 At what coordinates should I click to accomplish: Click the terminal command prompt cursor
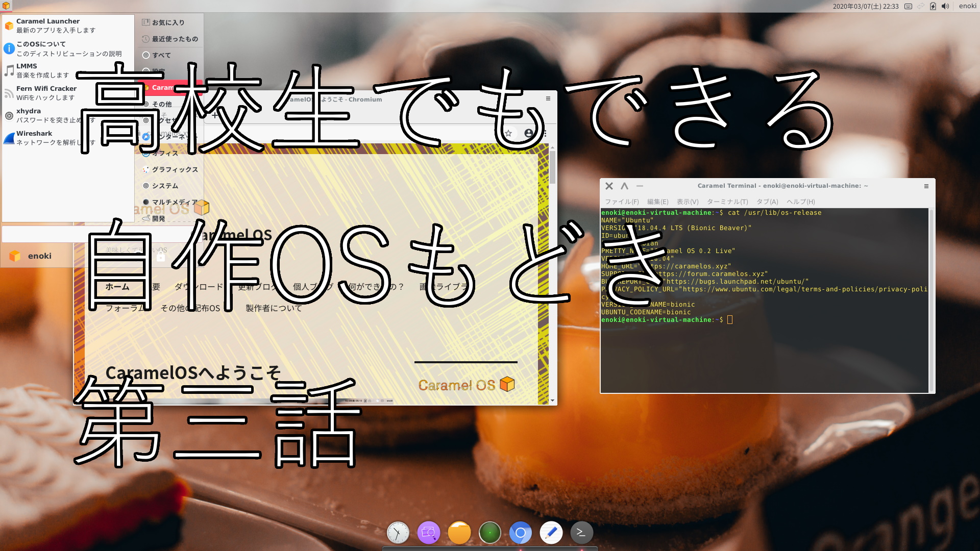click(x=730, y=320)
